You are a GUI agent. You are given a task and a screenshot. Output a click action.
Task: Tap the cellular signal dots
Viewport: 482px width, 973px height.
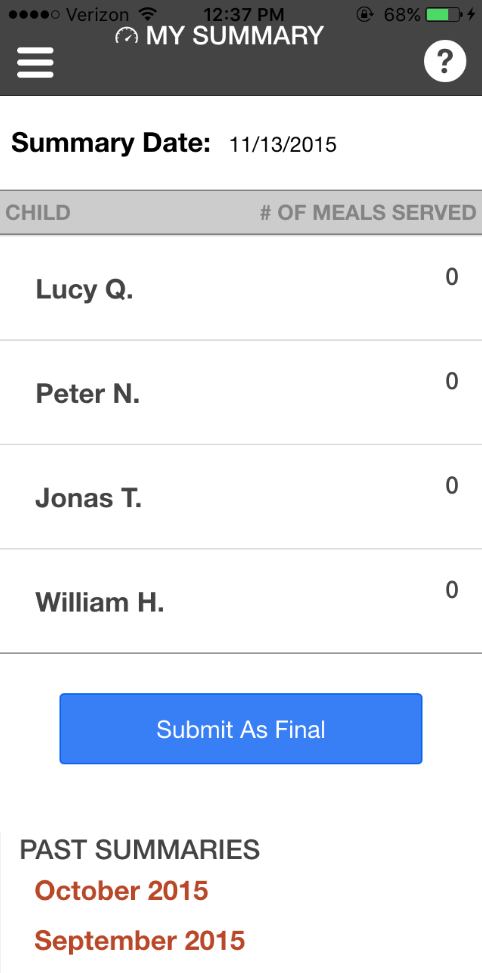(34, 14)
